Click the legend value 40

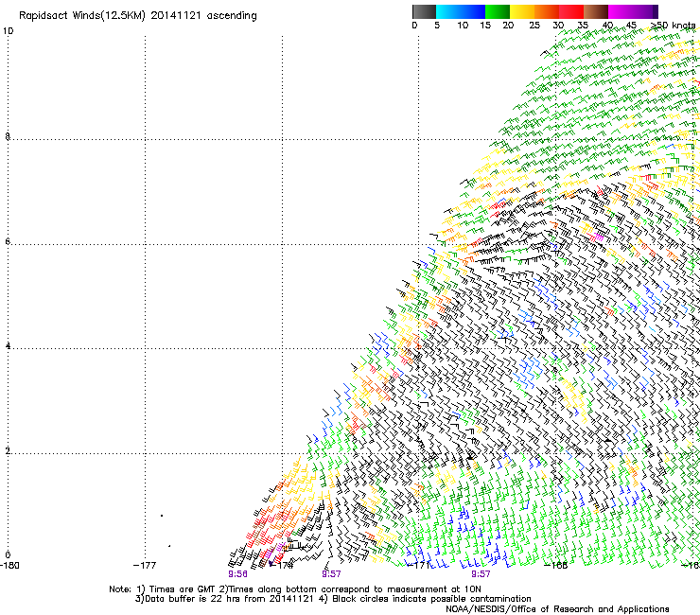(x=607, y=26)
